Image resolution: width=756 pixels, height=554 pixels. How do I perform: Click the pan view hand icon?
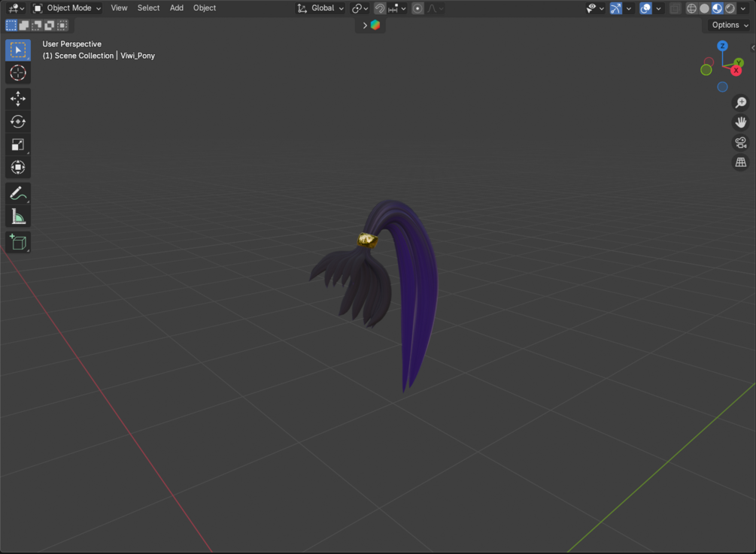point(740,123)
